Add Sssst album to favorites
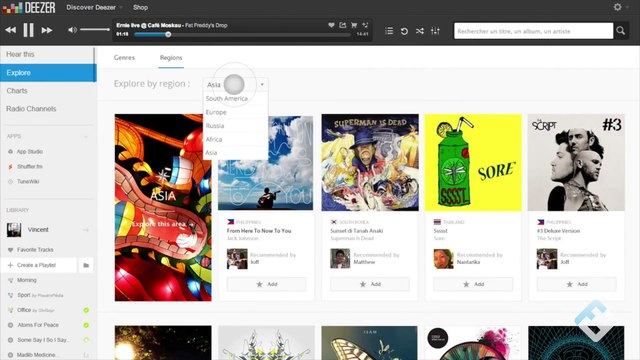640x360 pixels. coord(473,284)
